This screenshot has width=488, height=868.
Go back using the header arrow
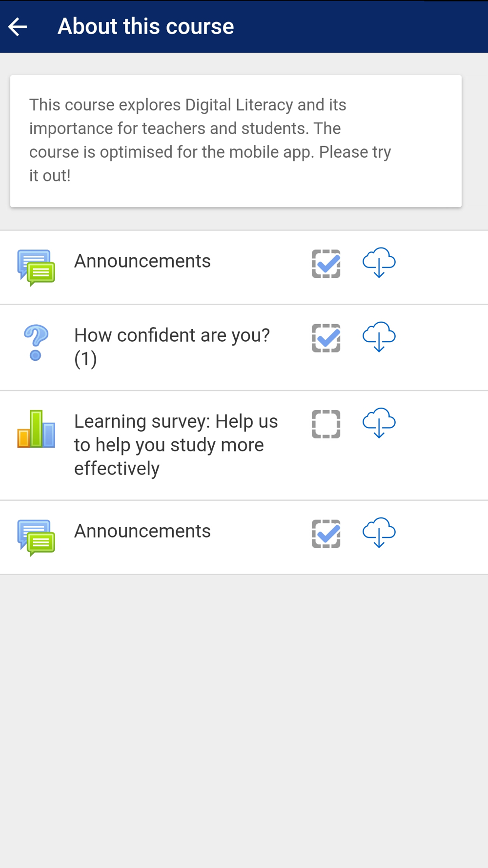[18, 27]
